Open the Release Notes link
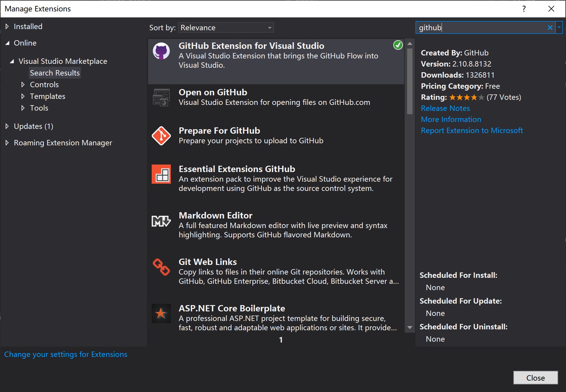The height and width of the screenshot is (392, 566). point(445,108)
